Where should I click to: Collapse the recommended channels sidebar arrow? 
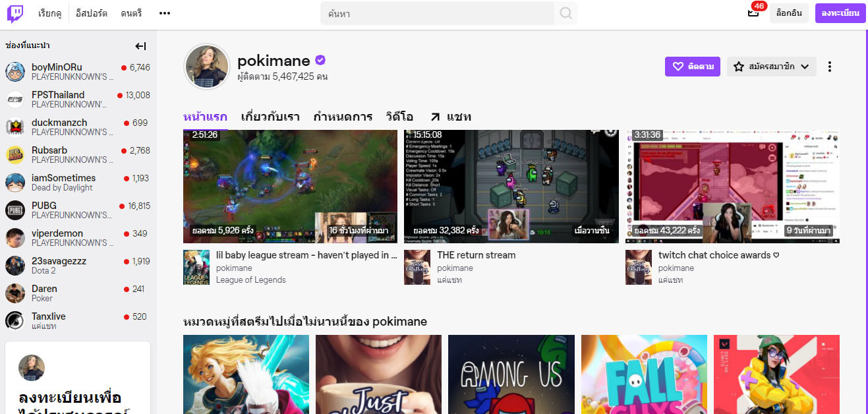140,46
